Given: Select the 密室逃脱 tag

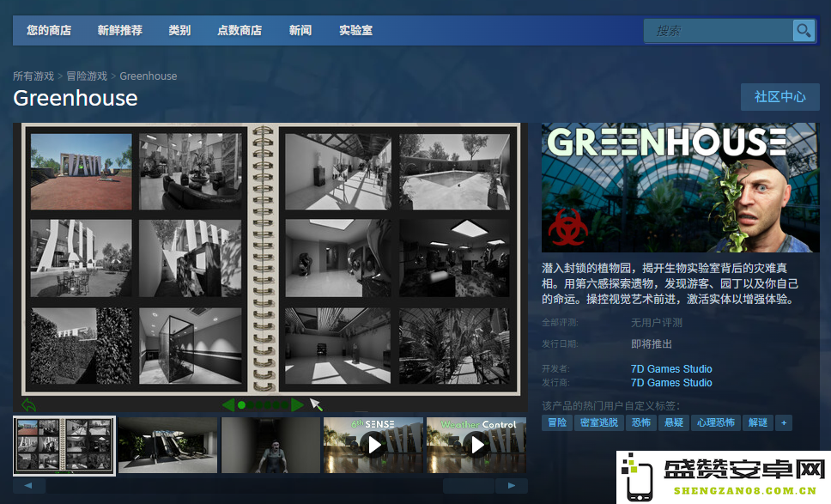Looking at the screenshot, I should click(599, 423).
